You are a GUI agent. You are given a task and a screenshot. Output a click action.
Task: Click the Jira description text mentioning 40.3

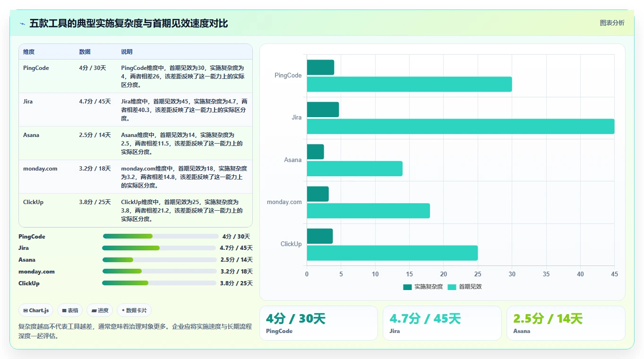coord(184,110)
